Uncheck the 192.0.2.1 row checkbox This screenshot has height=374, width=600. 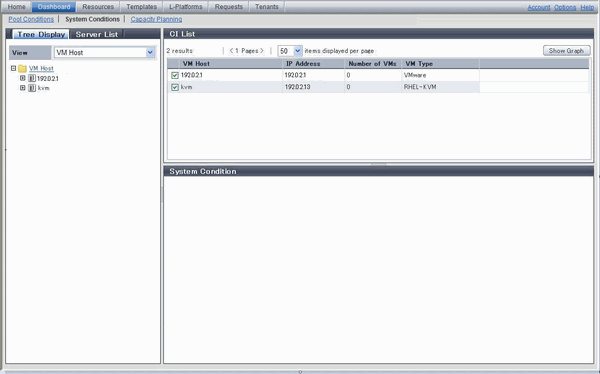pos(175,75)
